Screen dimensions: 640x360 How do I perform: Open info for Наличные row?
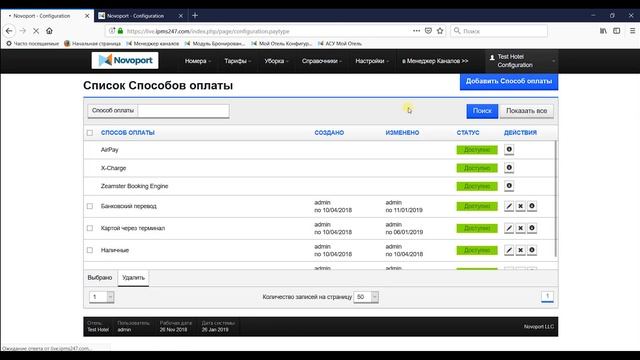point(531,250)
